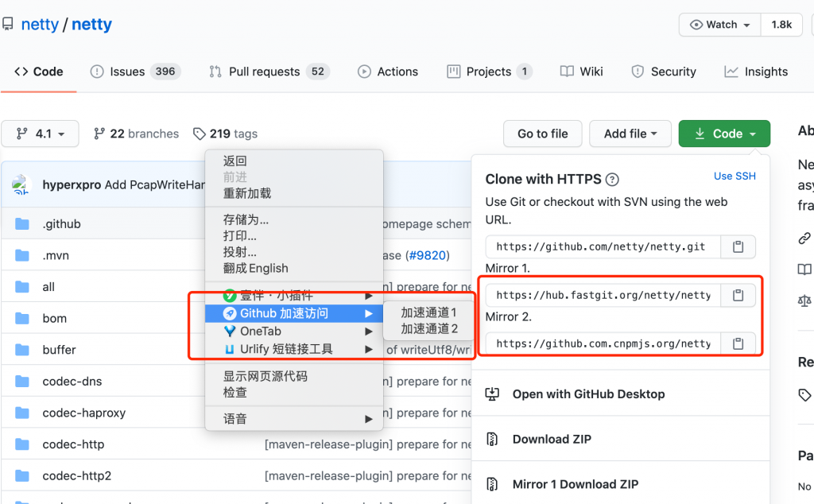The height and width of the screenshot is (504, 814).
Task: Click the Open with GitHub Desktop icon
Action: coord(493,394)
